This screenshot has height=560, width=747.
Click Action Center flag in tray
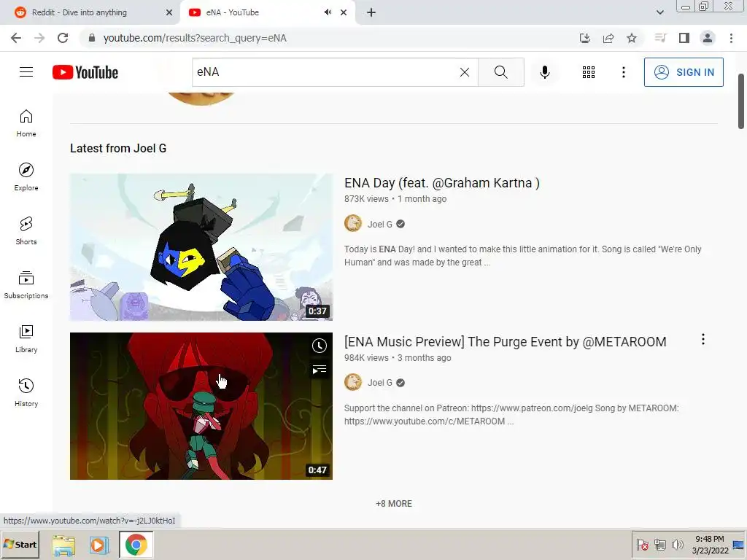(642, 544)
